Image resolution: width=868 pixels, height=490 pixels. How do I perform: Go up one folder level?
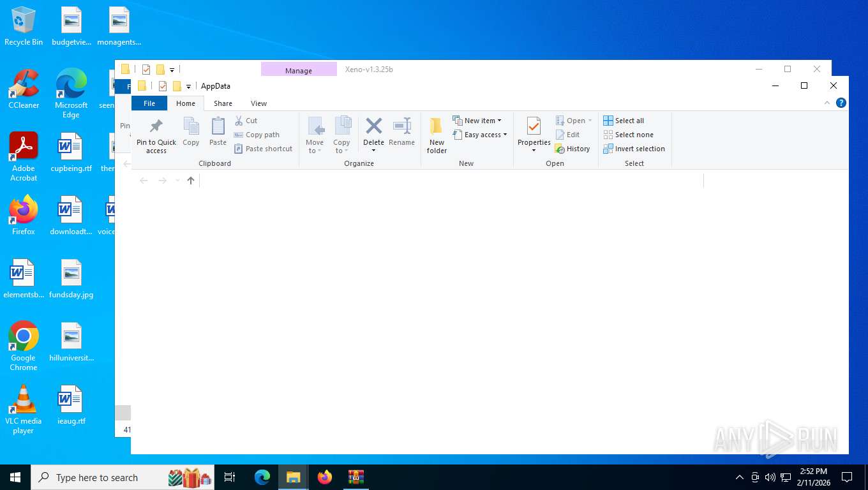tap(191, 181)
